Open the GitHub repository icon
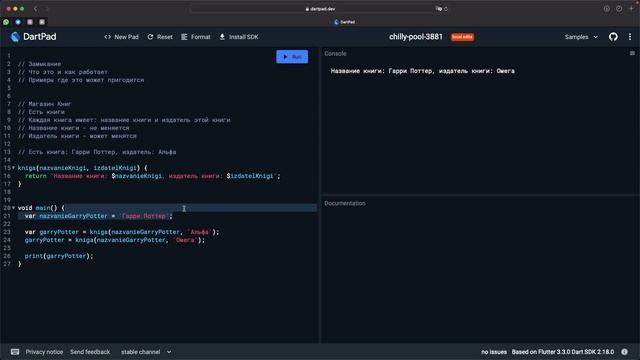The height and width of the screenshot is (360, 640). click(613, 37)
